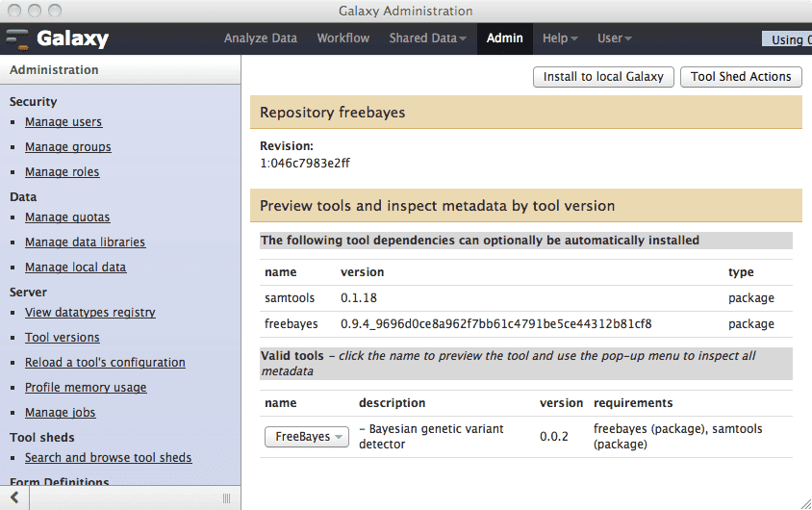812x510 pixels.
Task: Open Profile memory usage link
Action: [x=86, y=388]
